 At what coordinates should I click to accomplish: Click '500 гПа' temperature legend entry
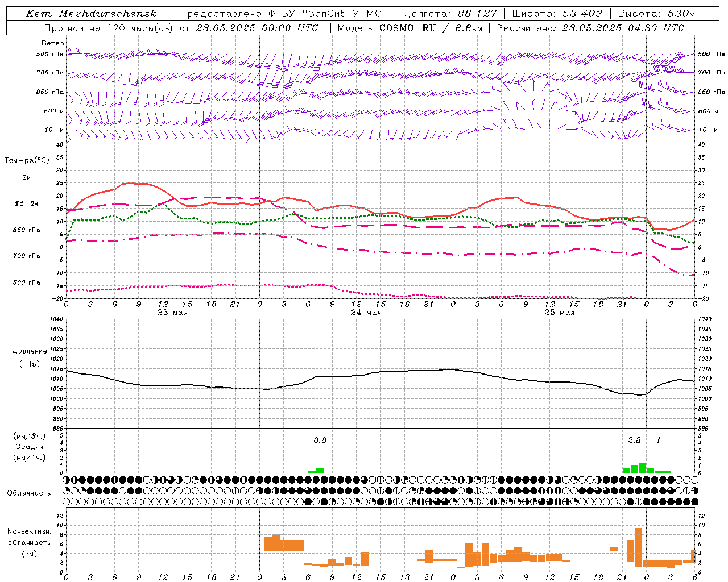(x=27, y=282)
